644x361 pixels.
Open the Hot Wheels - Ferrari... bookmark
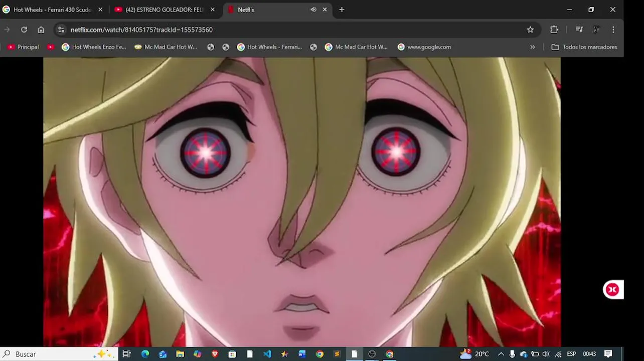269,47
